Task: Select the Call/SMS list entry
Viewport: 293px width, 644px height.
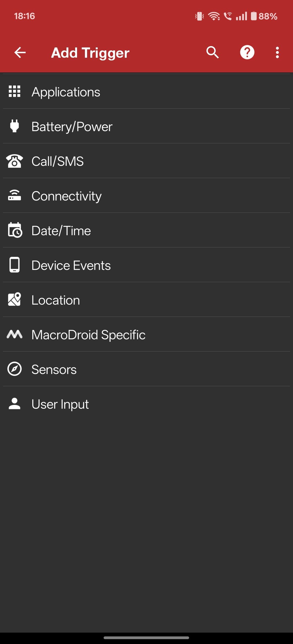Action: pos(146,161)
